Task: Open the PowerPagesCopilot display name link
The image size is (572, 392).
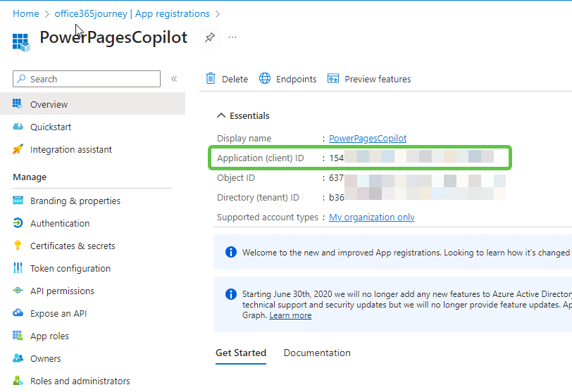Action: pos(368,138)
